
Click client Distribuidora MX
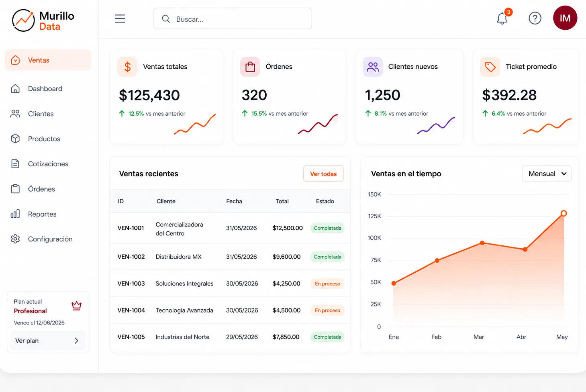point(178,257)
